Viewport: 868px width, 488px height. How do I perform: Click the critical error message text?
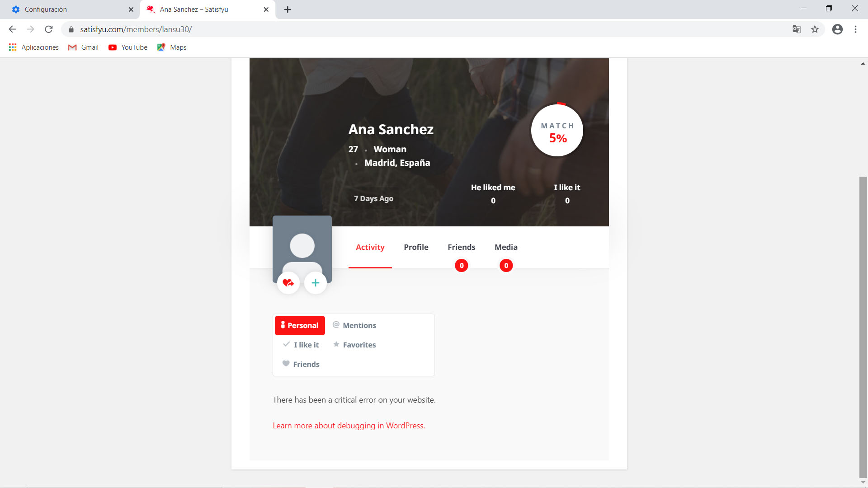354,400
